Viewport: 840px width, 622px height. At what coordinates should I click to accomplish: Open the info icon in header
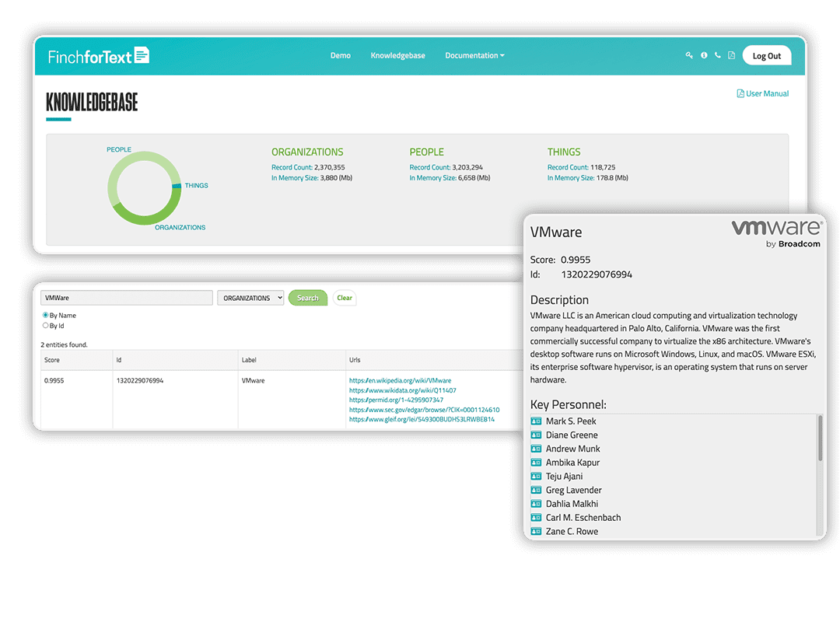(x=704, y=55)
